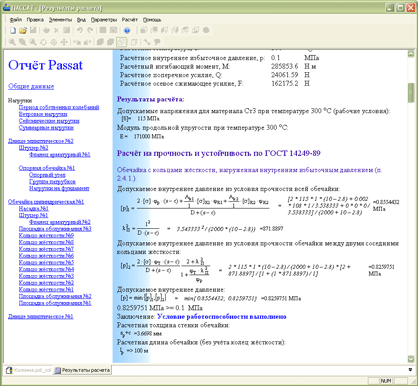The width and height of the screenshot is (418, 386).
Task: Create a new document with the blank-page icon
Action: click(13, 30)
